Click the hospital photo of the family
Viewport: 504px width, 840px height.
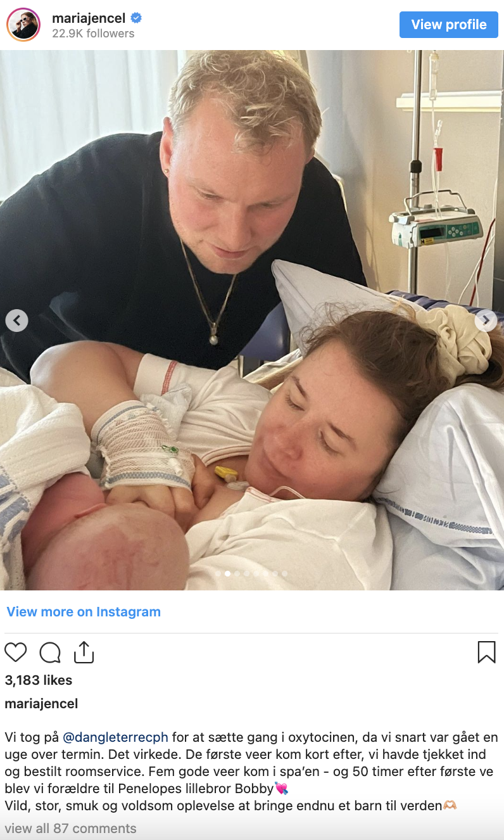pyautogui.click(x=252, y=320)
